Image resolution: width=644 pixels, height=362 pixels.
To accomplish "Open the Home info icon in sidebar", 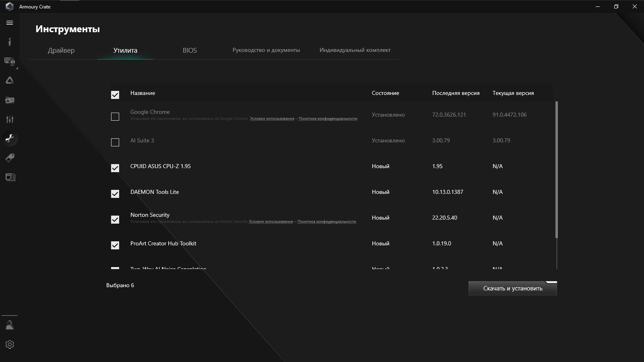I will click(x=10, y=42).
